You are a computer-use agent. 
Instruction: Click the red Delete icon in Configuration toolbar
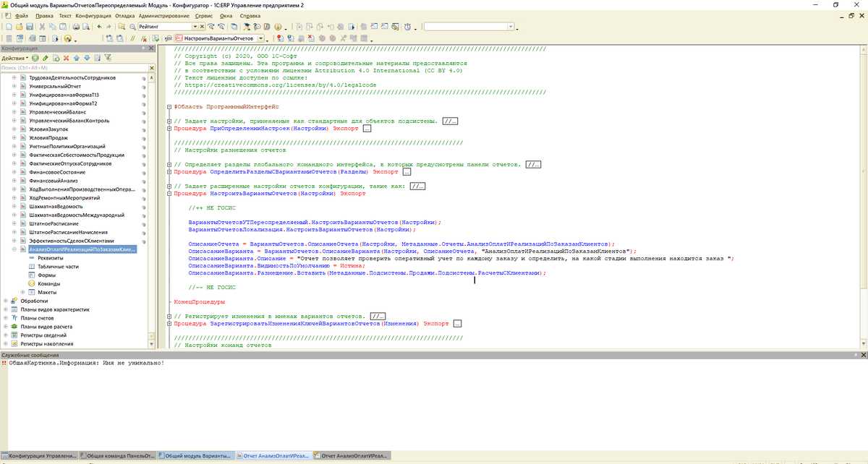tap(66, 58)
